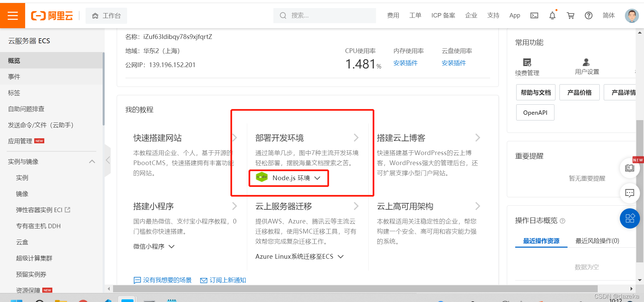The image size is (644, 302).
Task: Click the search magnifier icon
Action: 283,15
